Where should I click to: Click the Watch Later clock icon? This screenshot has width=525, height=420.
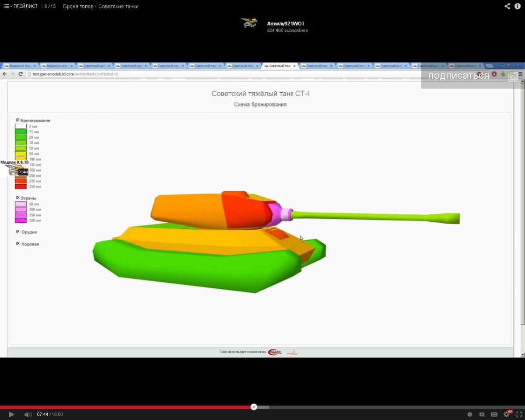pos(470,414)
